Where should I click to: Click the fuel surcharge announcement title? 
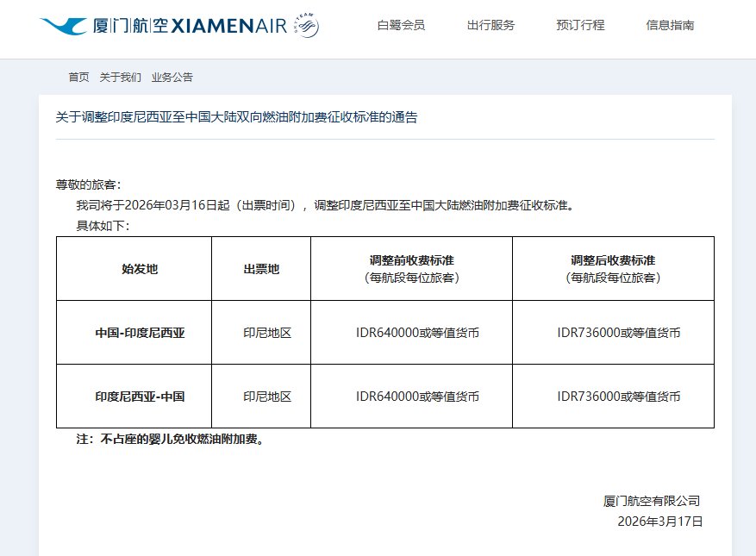tap(236, 117)
